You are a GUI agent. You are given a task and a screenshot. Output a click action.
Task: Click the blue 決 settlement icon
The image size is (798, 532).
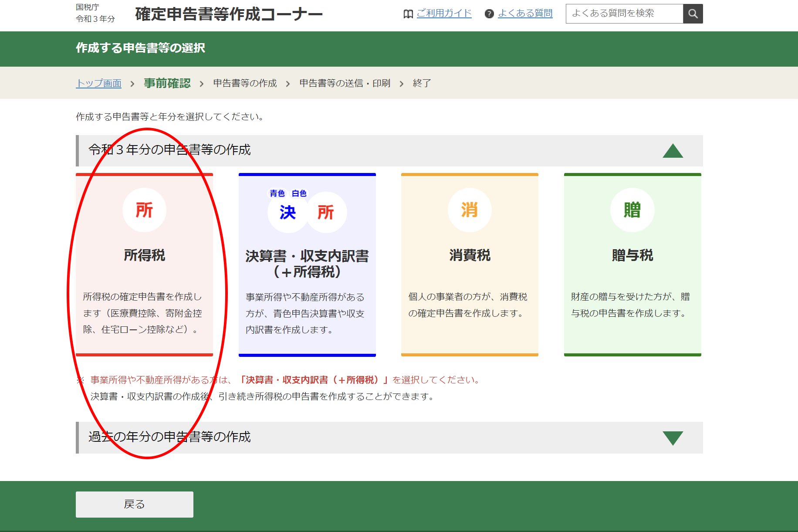[x=287, y=213]
